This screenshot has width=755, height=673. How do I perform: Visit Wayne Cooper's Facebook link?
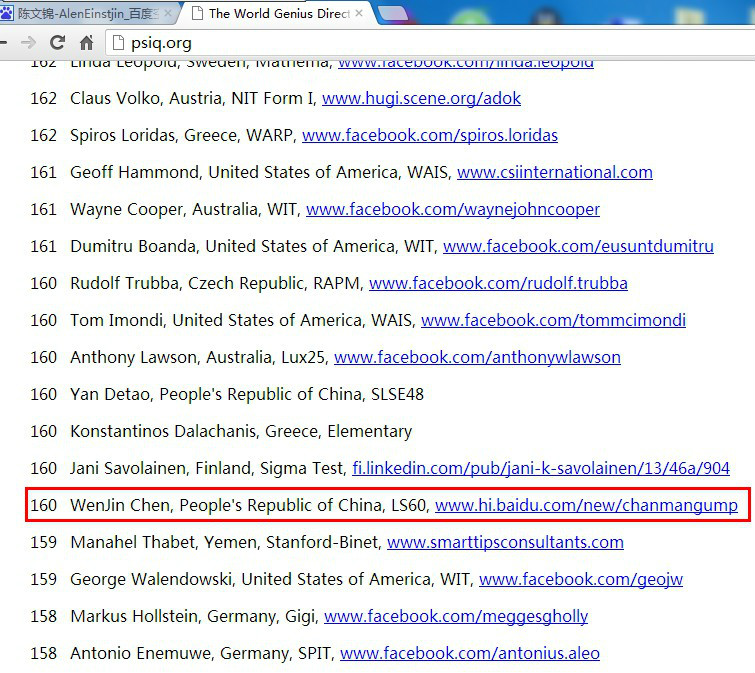pos(452,209)
